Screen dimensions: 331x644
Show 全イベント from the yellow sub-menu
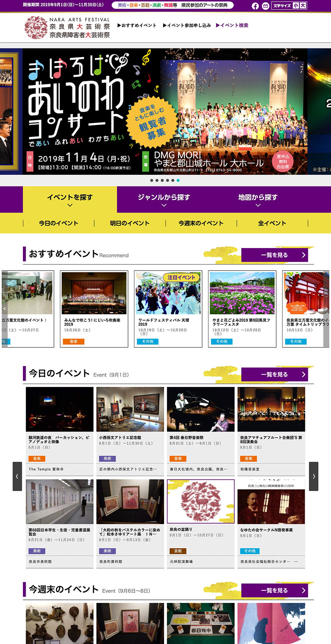[x=272, y=223]
